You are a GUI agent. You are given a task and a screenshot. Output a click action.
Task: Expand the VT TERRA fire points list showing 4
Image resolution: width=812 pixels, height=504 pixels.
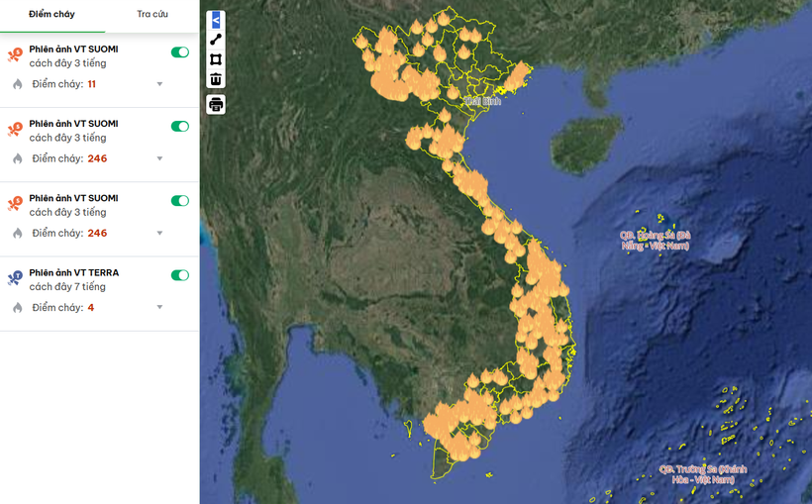pos(159,308)
